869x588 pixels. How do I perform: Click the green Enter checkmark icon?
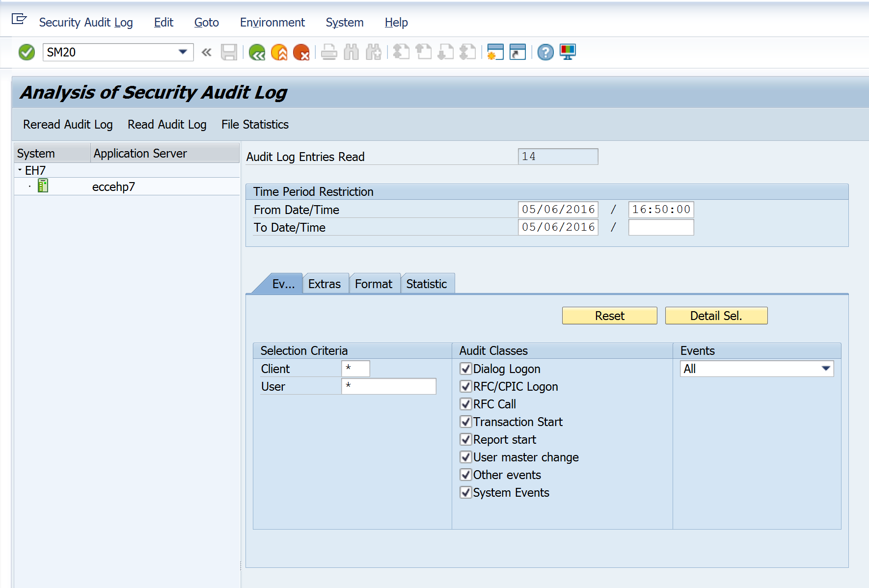click(27, 52)
